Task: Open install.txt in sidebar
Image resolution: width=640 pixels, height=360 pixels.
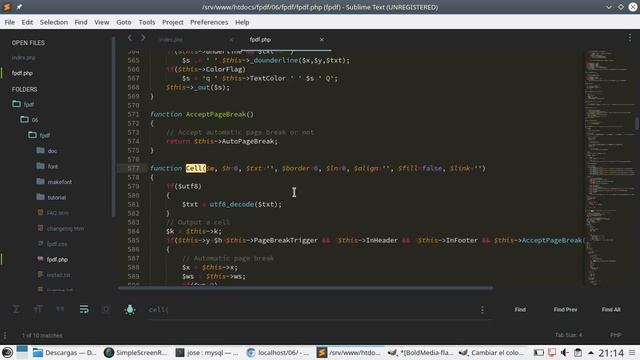Action: (x=58, y=275)
